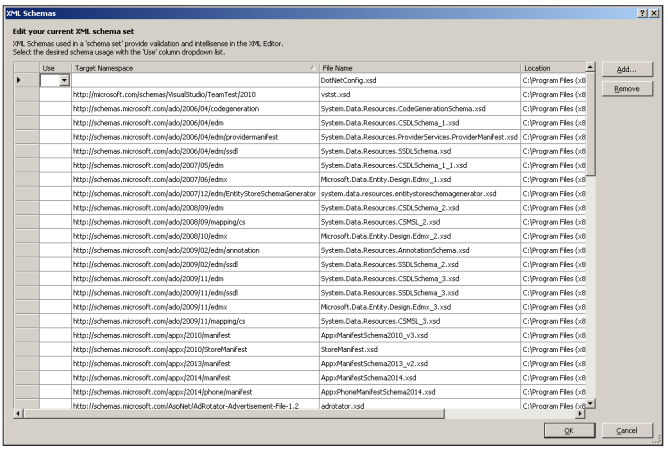
Task: Click the Cancel button
Action: pyautogui.click(x=627, y=430)
